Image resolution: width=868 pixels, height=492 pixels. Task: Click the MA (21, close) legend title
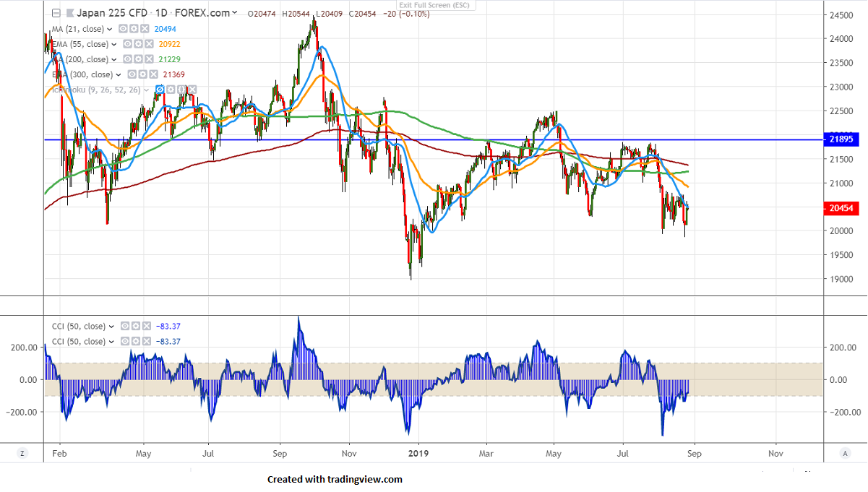[x=77, y=30]
